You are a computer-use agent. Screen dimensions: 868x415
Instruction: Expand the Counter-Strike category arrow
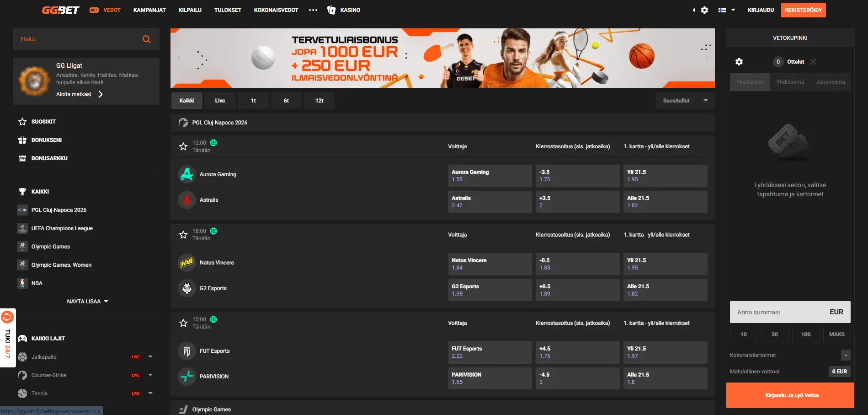tap(150, 375)
